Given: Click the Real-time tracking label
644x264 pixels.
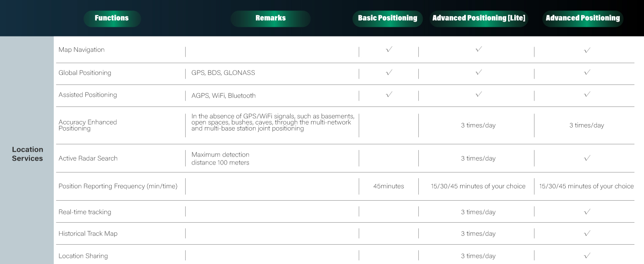Looking at the screenshot, I should (x=85, y=212).
